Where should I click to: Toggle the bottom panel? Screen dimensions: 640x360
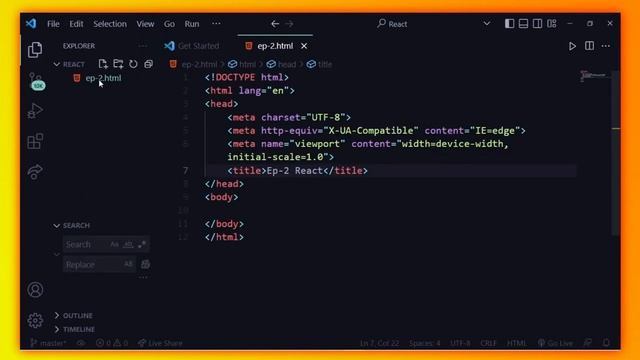523,23
